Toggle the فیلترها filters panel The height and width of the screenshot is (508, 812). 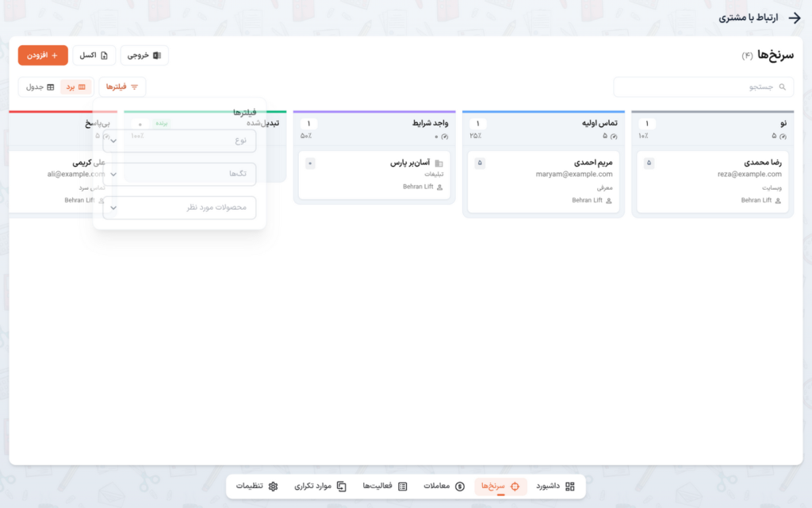tap(122, 87)
